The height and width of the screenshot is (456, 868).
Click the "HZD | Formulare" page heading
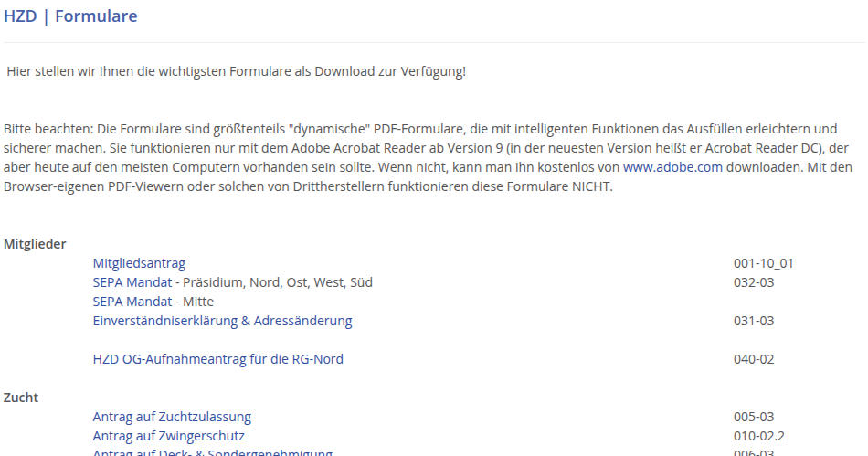(70, 16)
